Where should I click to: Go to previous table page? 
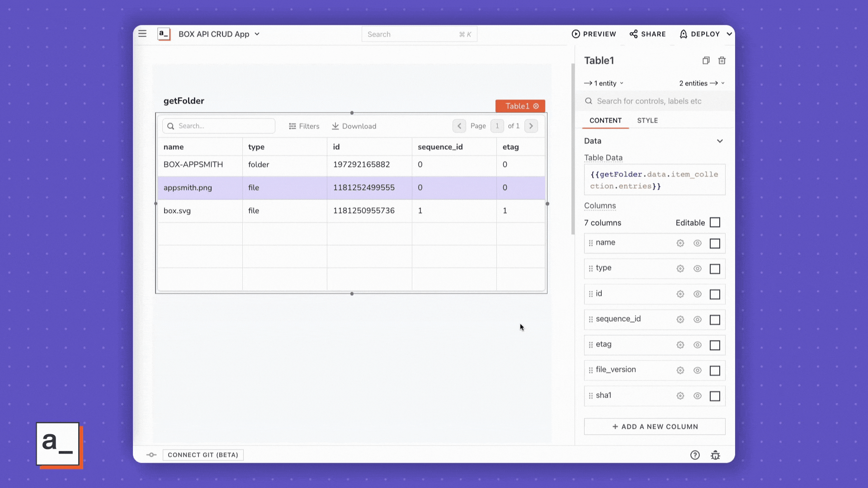point(459,126)
